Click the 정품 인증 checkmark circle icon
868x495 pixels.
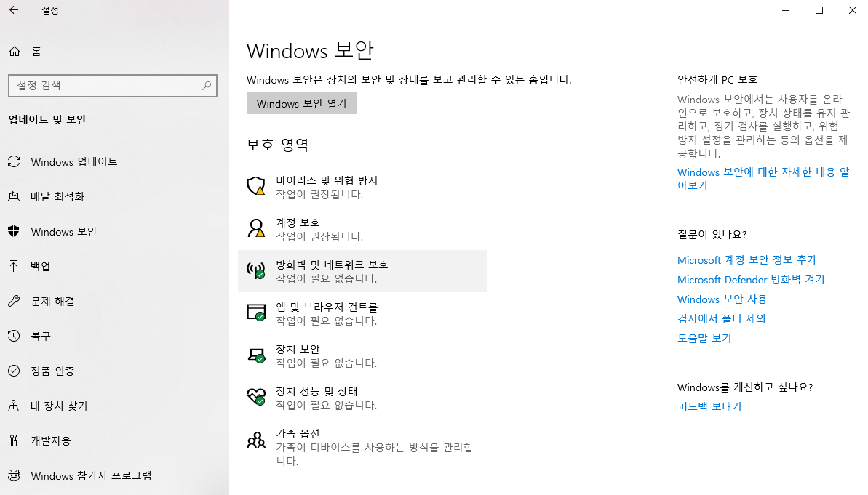(x=14, y=371)
